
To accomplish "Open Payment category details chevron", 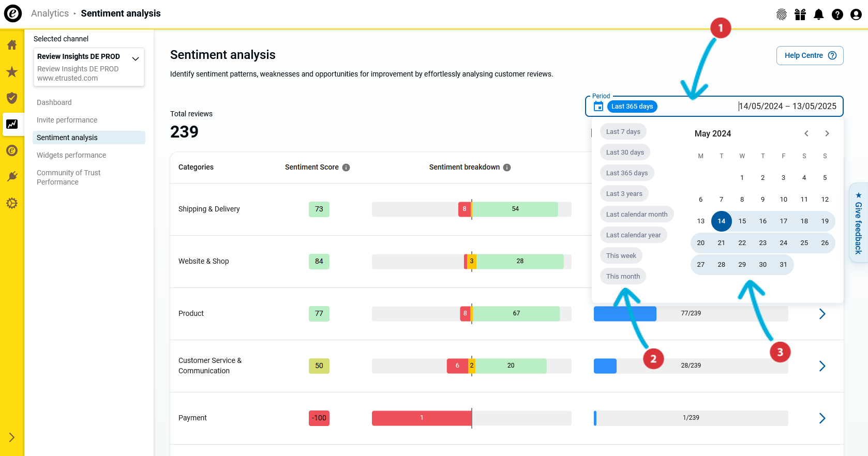I will [x=822, y=418].
